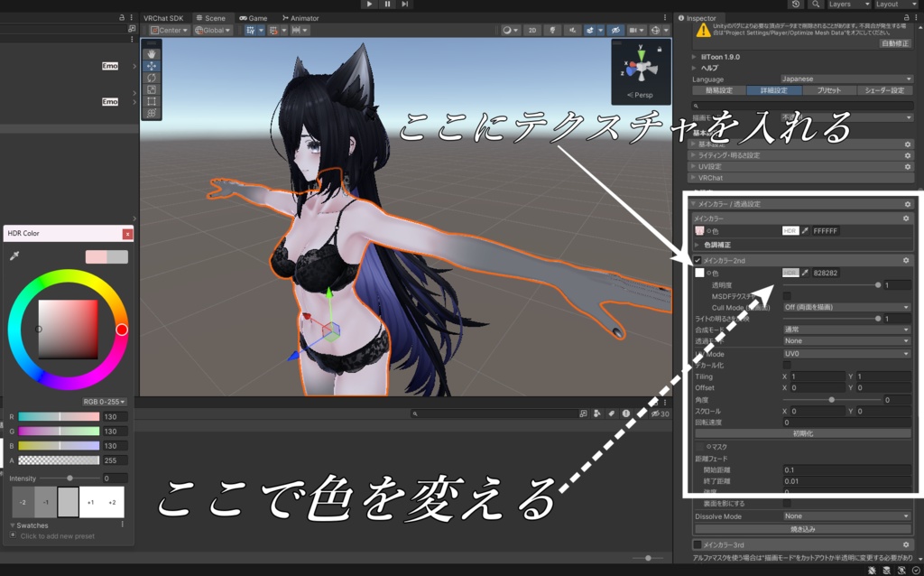The width and height of the screenshot is (924, 576).
Task: Open Dissolve Mode dropdown
Action: 846,516
